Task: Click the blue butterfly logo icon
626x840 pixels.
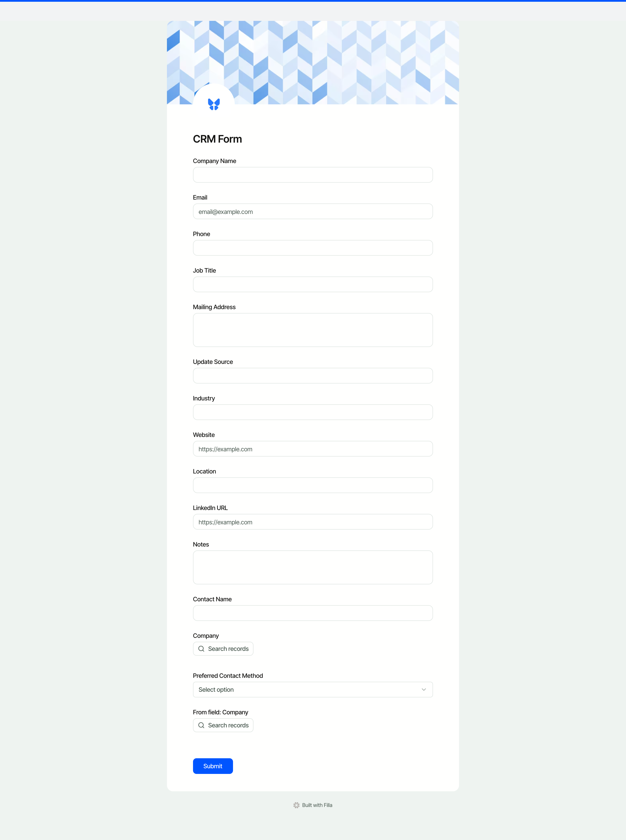Action: point(214,104)
